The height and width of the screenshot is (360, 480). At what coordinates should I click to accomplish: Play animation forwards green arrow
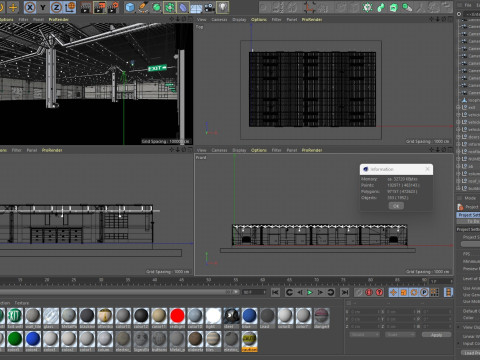[x=310, y=292]
